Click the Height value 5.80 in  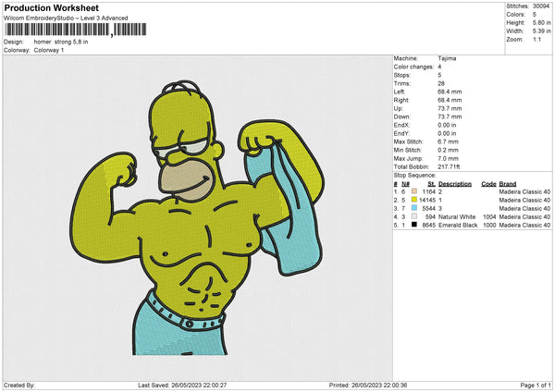tap(541, 22)
